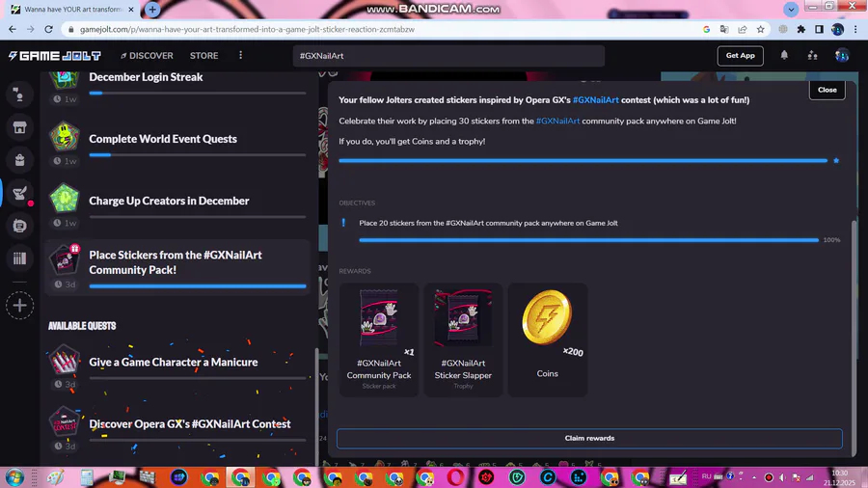Open the shop storefront icon in sidebar
The height and width of the screenshot is (488, 868).
(19, 128)
